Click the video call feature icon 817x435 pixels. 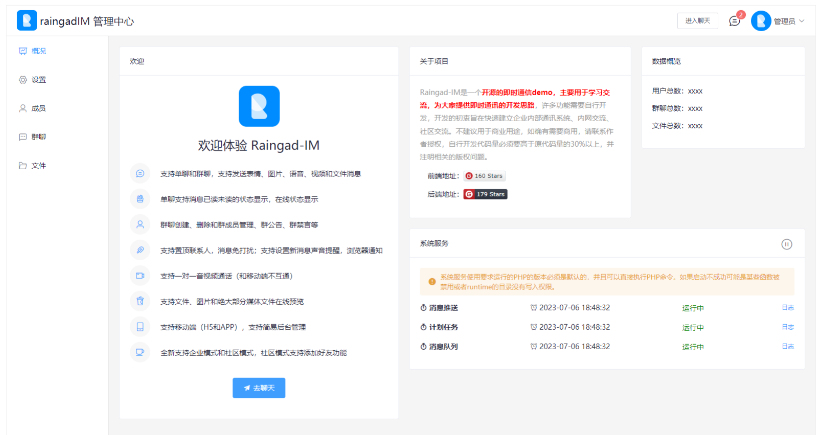(x=140, y=275)
